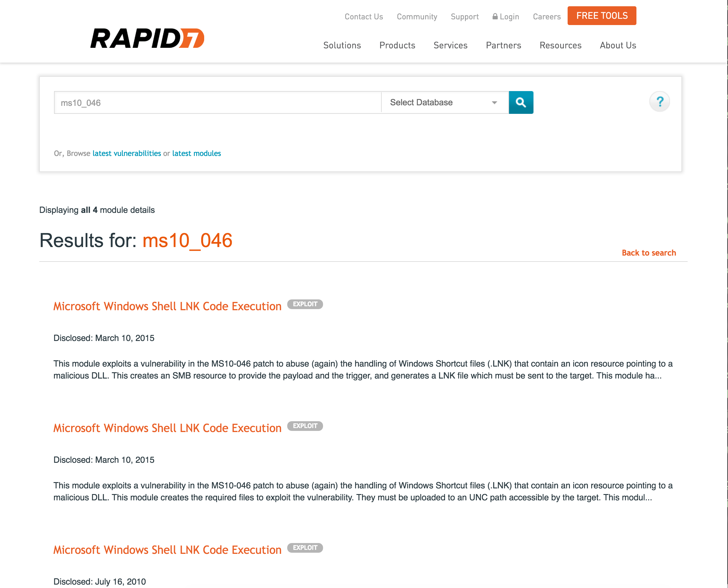The width and height of the screenshot is (728, 588).
Task: Click the FREE TOOLS button
Action: 601,16
